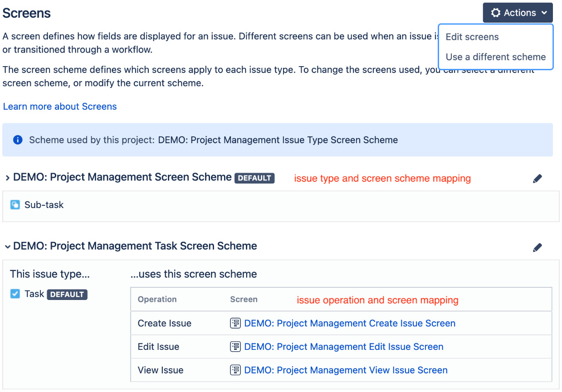Choose Use a different scheme
Screen dimensions: 562x392
(x=495, y=57)
